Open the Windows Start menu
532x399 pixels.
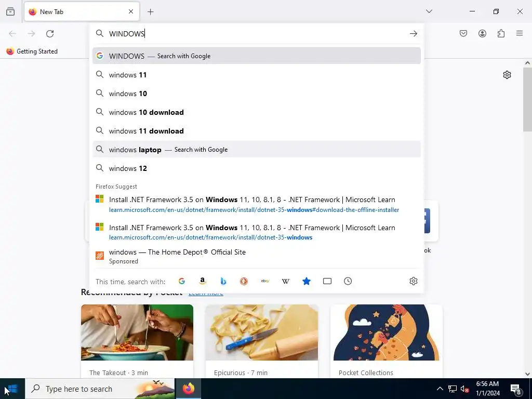pyautogui.click(x=12, y=389)
